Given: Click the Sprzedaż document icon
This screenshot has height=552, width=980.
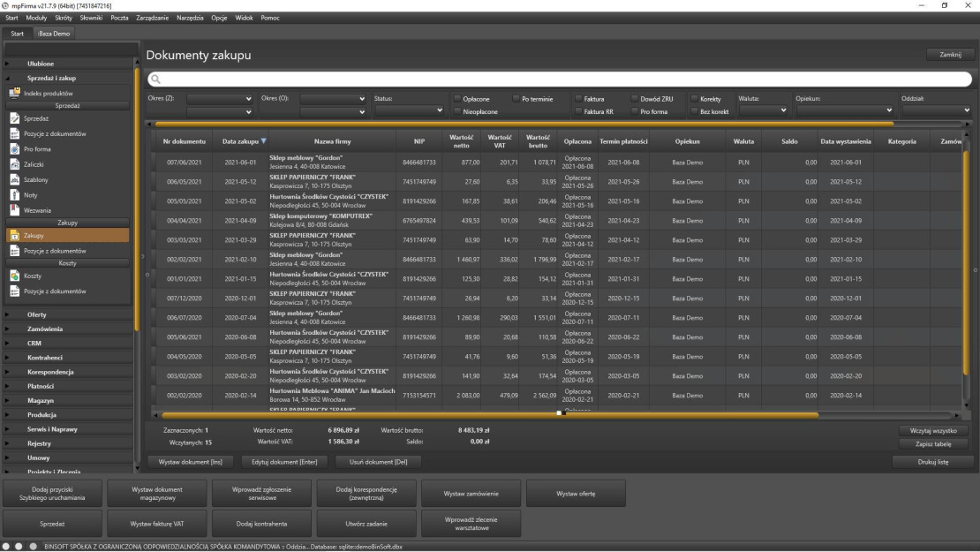Looking at the screenshot, I should [14, 117].
